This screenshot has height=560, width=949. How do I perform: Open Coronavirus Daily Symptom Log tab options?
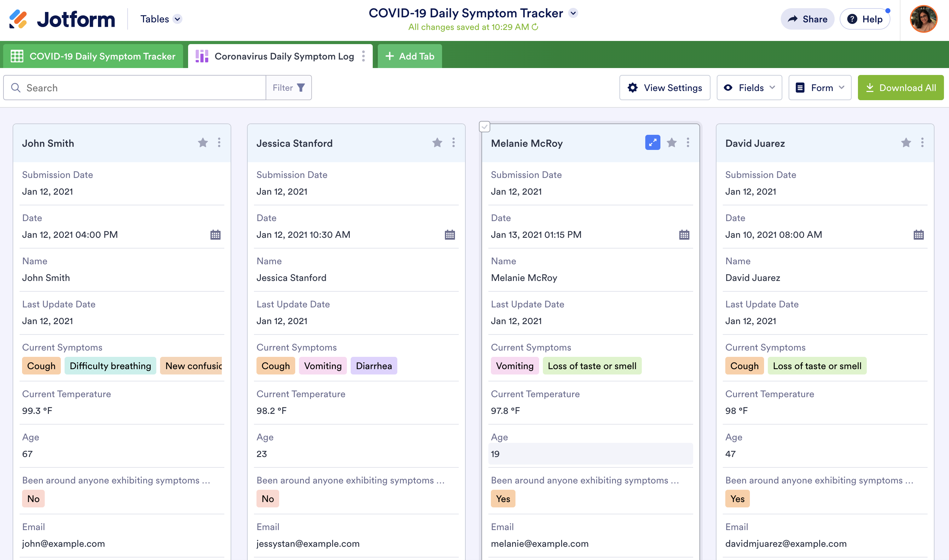click(363, 56)
